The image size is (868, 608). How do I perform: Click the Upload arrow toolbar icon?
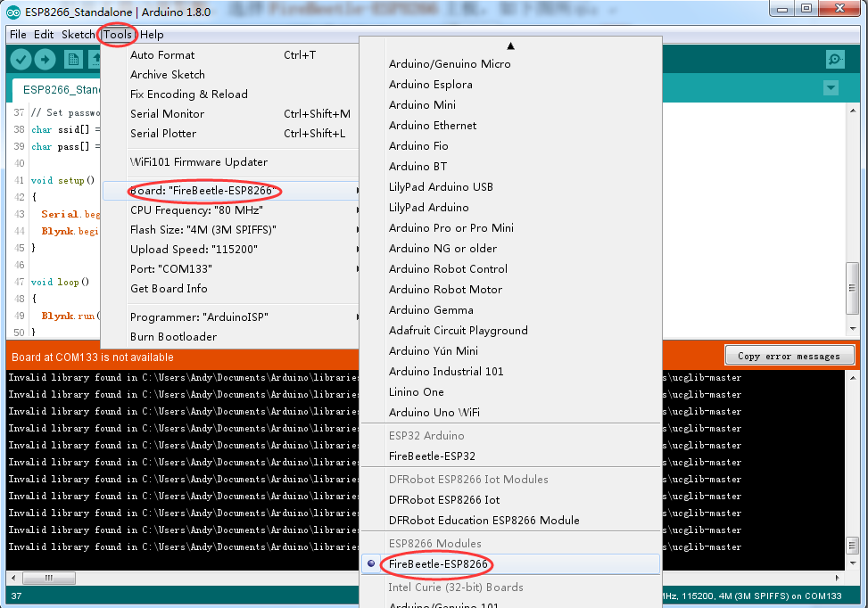click(x=45, y=59)
